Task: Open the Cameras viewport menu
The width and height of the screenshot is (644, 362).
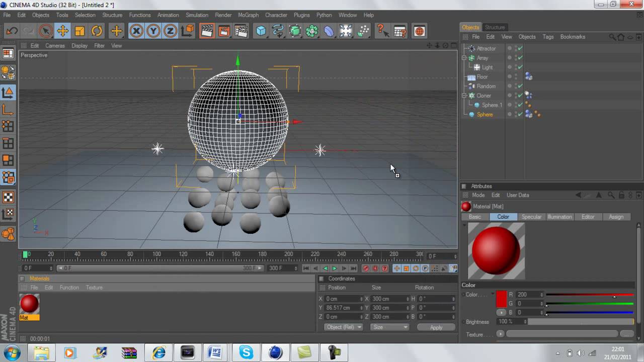Action: [55, 46]
